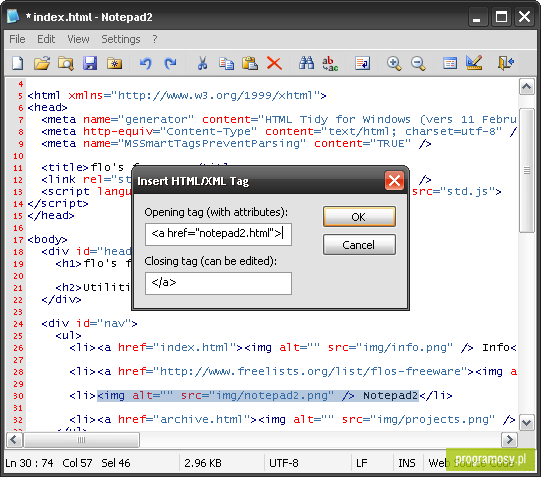Image resolution: width=541 pixels, height=477 pixels.
Task: Click the MSSmartTagsPreventParsing meta line
Action: [236, 143]
